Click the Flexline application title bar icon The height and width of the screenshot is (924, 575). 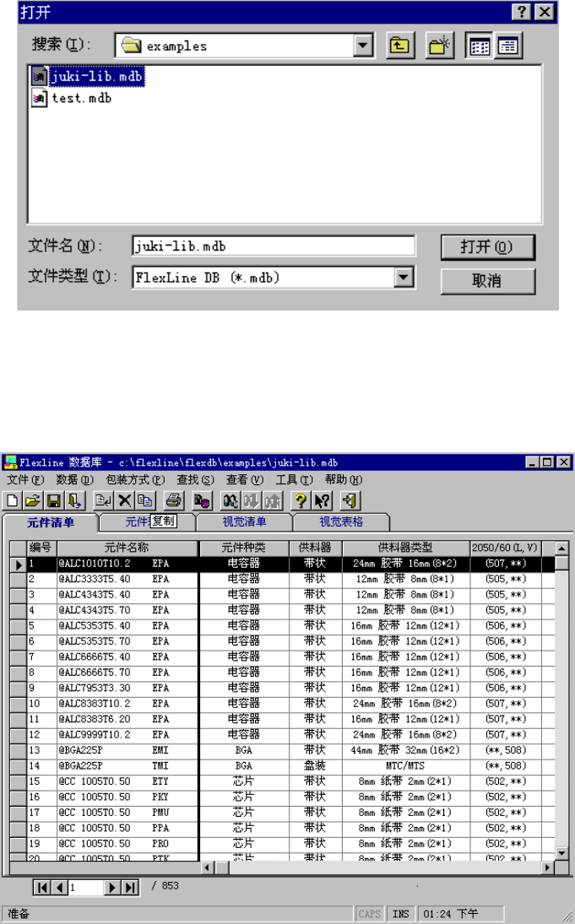click(x=10, y=462)
